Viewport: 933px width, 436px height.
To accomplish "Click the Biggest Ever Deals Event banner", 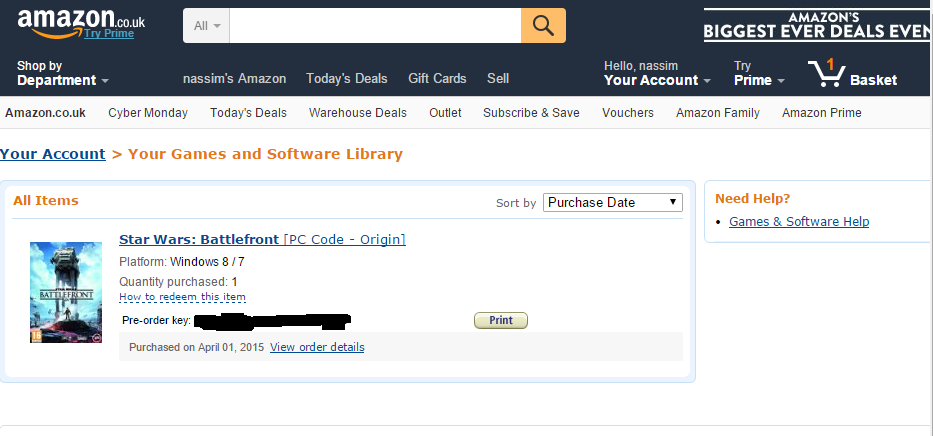I will pos(816,25).
